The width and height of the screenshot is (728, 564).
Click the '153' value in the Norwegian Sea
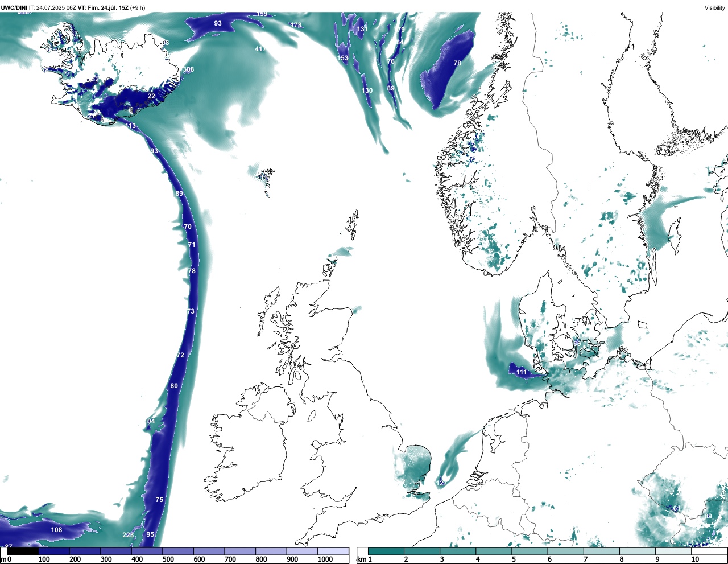point(343,59)
